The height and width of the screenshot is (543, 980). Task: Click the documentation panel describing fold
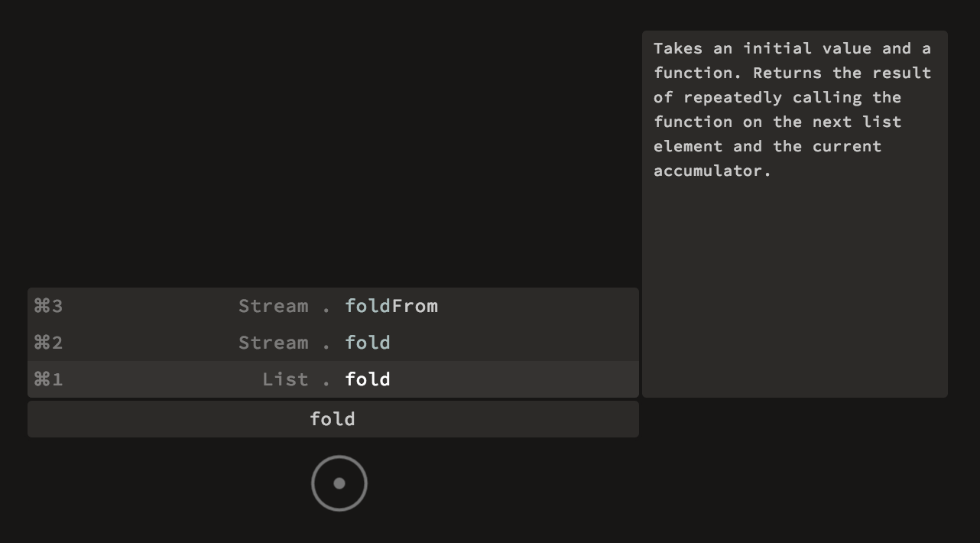pos(795,214)
